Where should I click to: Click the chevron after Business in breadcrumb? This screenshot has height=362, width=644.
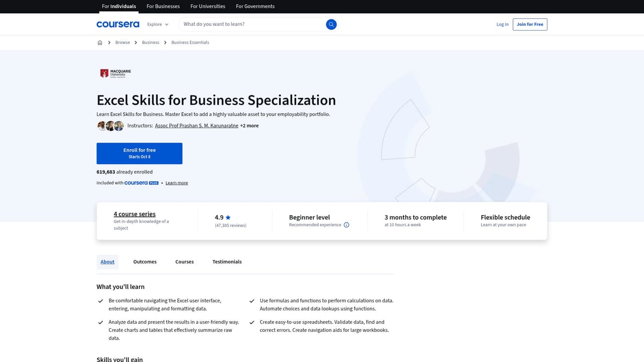pos(165,42)
